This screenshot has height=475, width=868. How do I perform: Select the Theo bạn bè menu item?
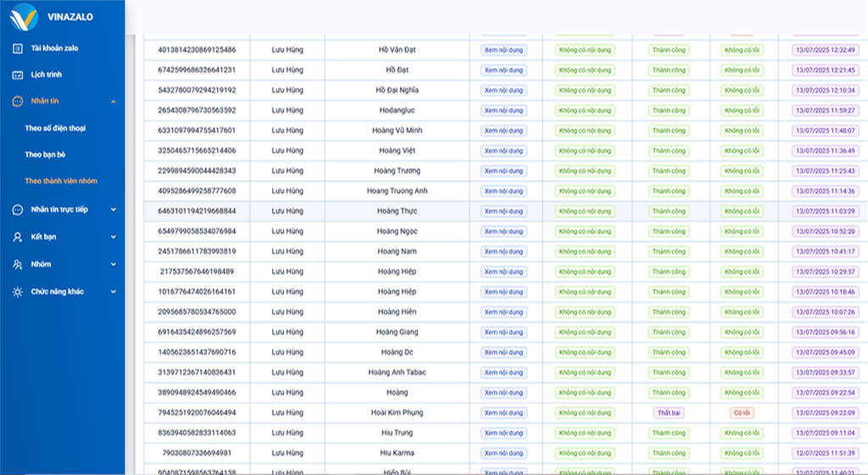(x=45, y=155)
